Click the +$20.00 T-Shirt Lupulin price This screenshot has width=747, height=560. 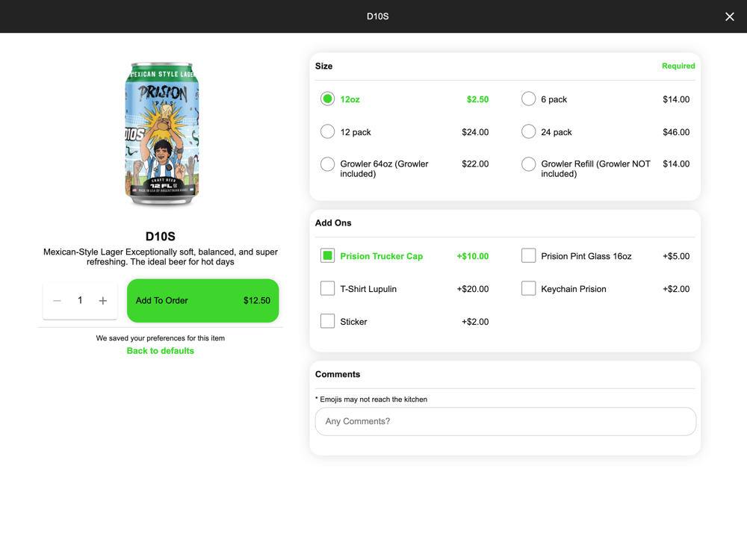click(x=473, y=289)
